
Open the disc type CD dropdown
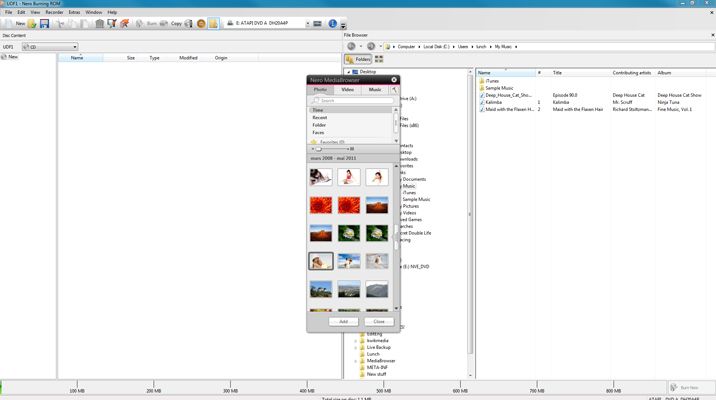click(x=50, y=47)
